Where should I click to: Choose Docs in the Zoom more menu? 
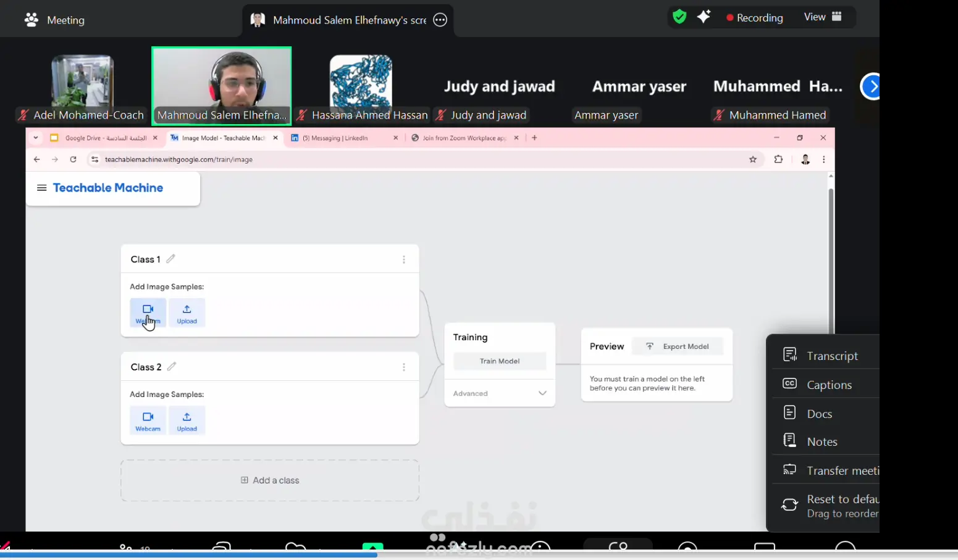826,413
